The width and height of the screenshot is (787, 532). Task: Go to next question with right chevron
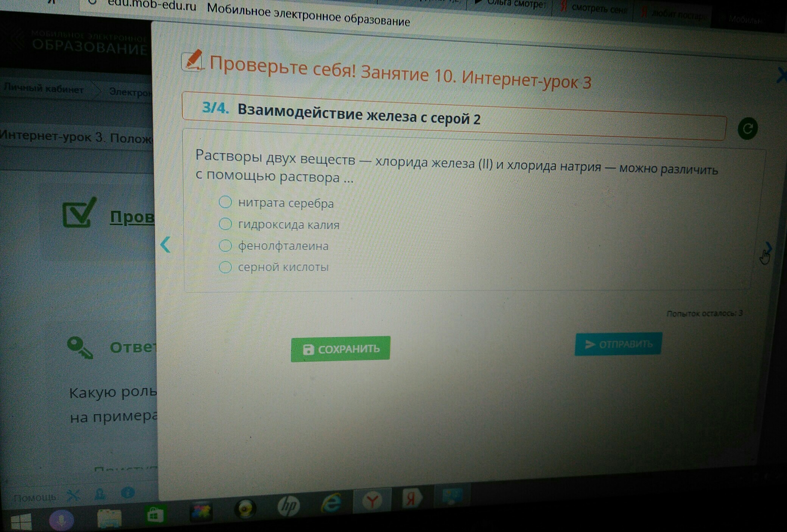pyautogui.click(x=768, y=248)
